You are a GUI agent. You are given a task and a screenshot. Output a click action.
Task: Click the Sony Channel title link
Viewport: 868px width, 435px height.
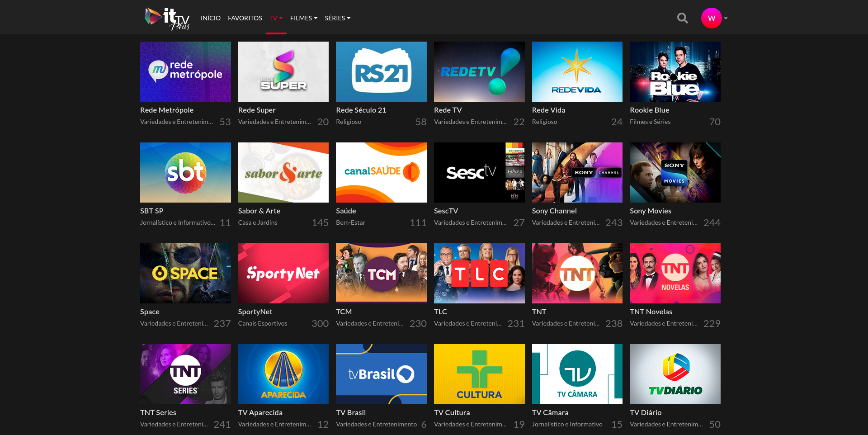554,211
